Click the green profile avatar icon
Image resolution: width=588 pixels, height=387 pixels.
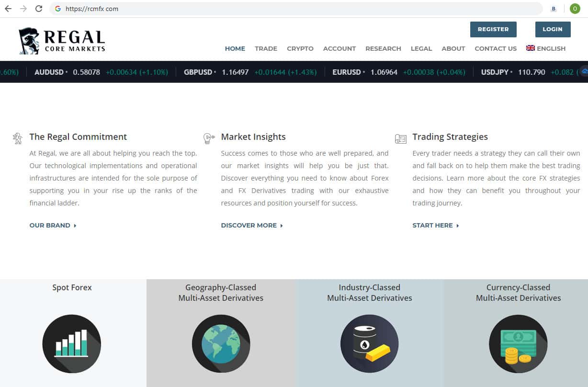(575, 9)
